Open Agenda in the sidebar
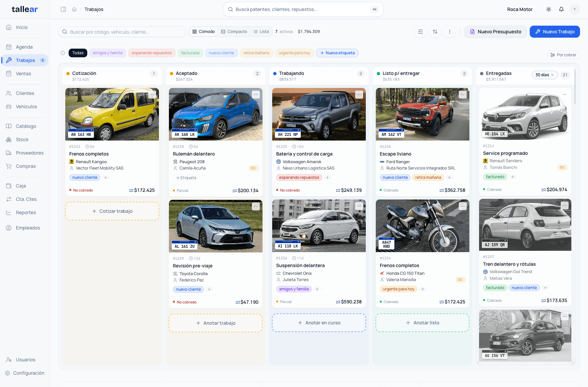Screen dimensions: 588x387 [25, 47]
